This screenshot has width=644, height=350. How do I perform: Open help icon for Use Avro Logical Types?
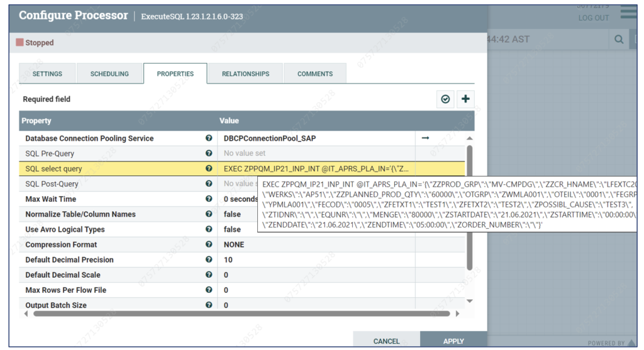click(209, 229)
